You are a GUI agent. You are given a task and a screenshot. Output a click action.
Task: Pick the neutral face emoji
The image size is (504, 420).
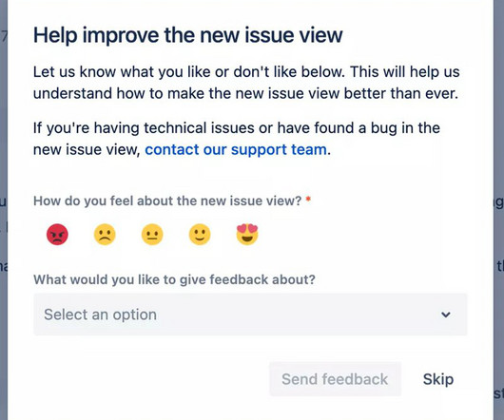tap(152, 235)
